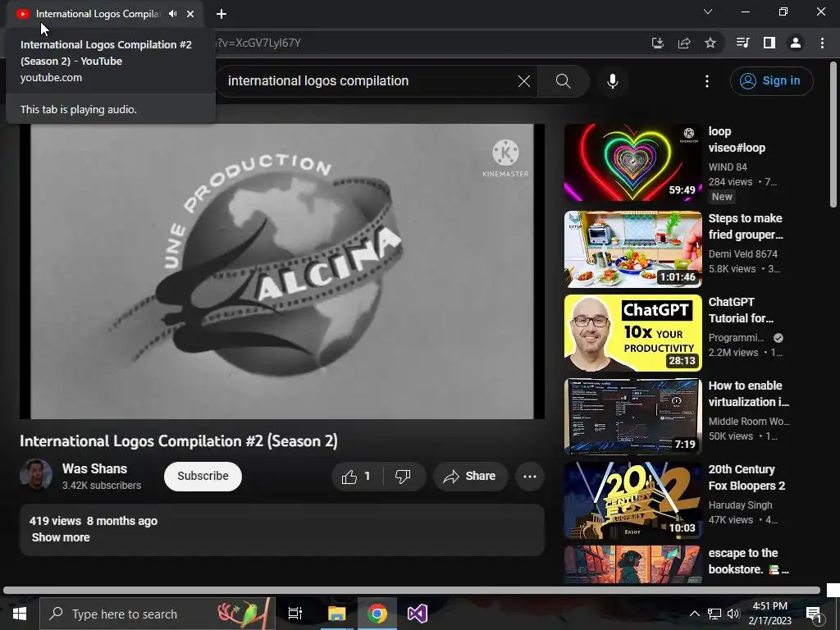
Task: Expand description with Show more
Action: 61,537
